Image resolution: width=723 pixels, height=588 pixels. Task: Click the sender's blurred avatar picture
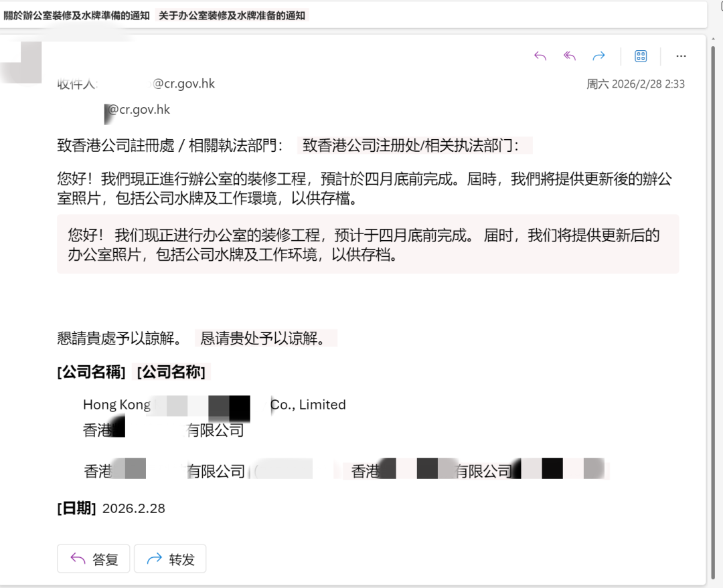(x=21, y=62)
